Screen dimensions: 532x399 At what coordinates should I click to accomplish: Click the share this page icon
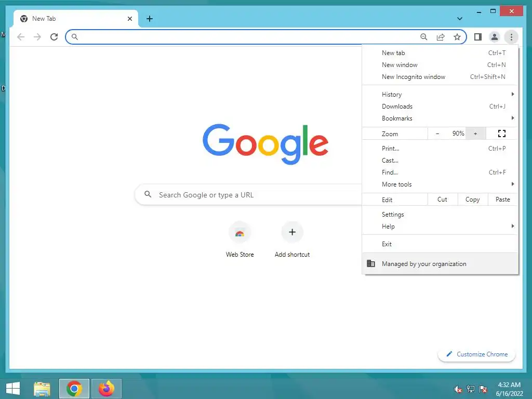point(441,37)
